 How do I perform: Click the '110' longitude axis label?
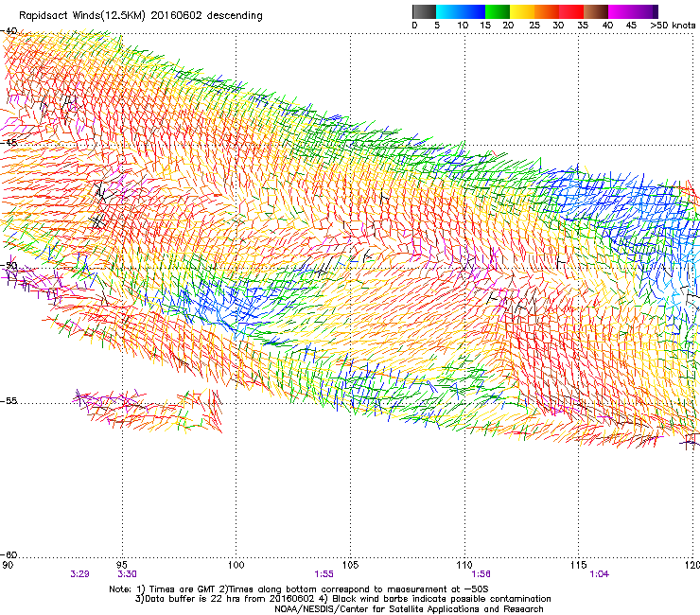(x=464, y=565)
